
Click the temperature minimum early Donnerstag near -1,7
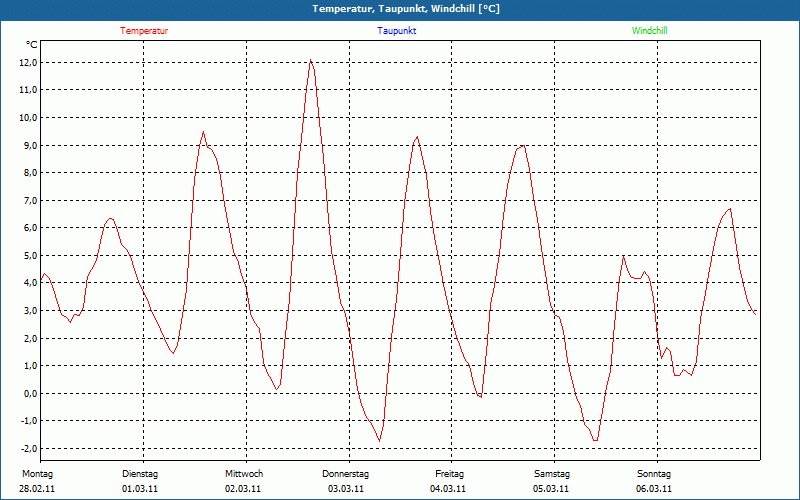click(380, 440)
